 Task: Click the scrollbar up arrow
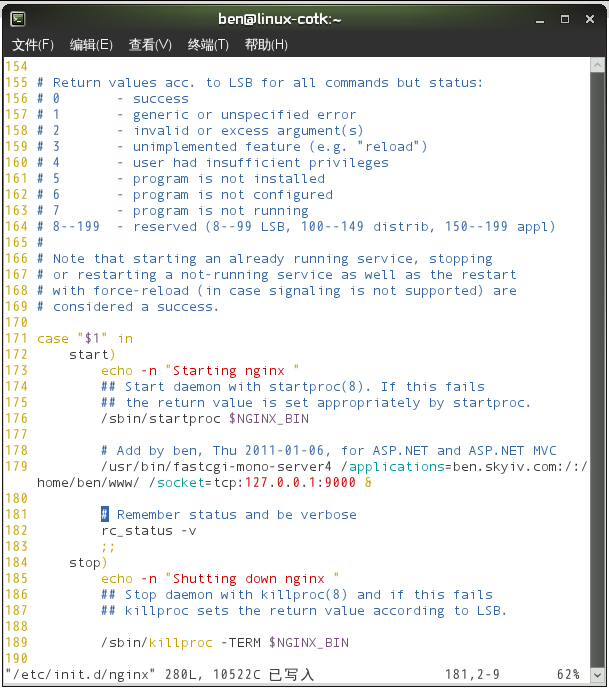click(x=597, y=65)
